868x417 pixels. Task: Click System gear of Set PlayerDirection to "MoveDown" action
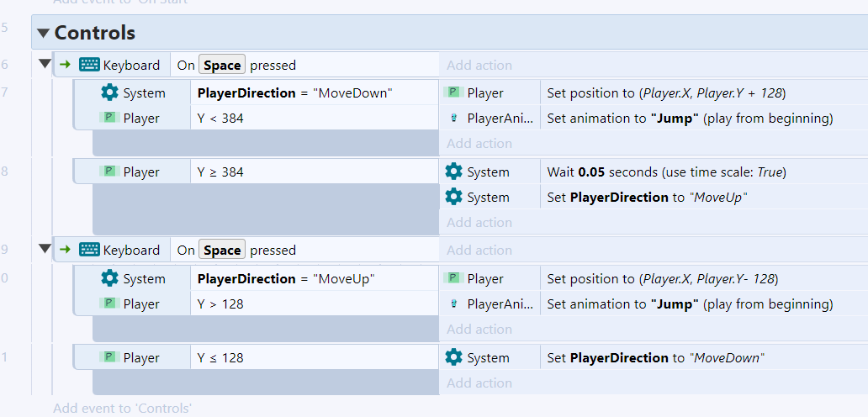tap(453, 357)
